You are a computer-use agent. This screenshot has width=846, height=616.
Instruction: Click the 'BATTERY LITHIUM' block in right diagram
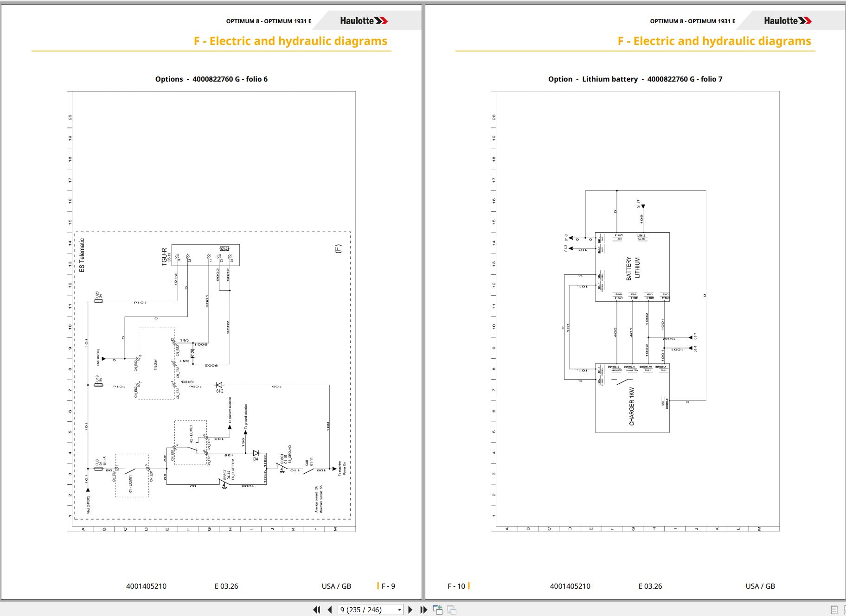click(x=633, y=268)
